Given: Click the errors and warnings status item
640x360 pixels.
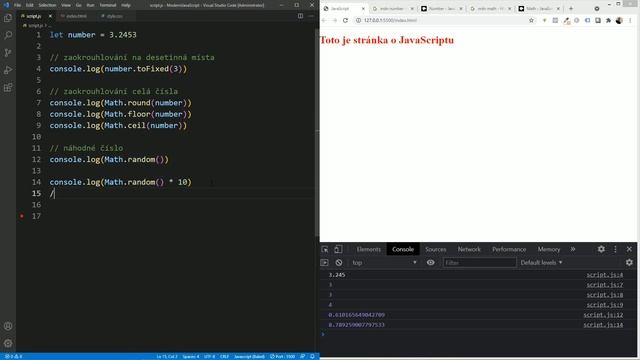Looking at the screenshot, I should point(13,356).
